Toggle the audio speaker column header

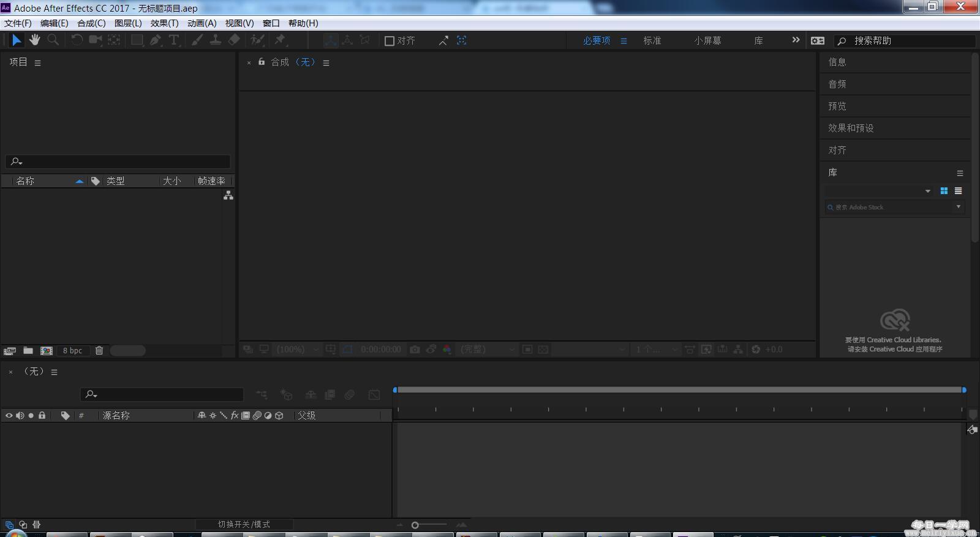click(x=20, y=416)
